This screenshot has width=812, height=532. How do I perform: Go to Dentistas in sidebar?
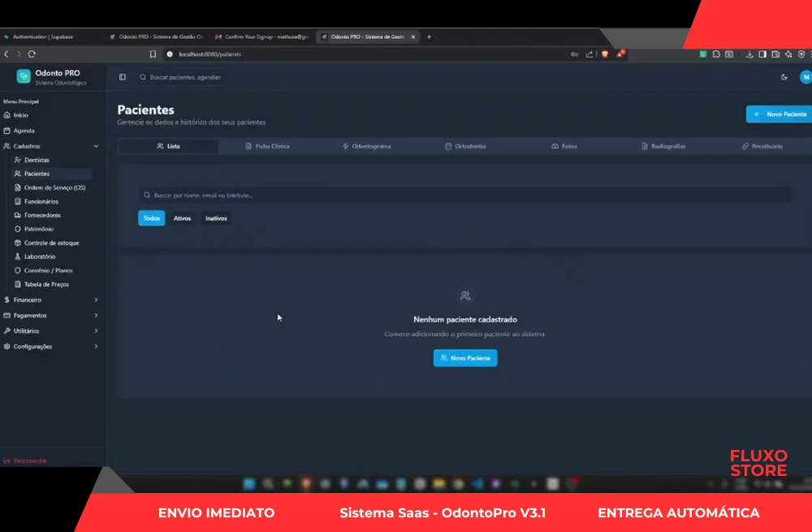37,160
